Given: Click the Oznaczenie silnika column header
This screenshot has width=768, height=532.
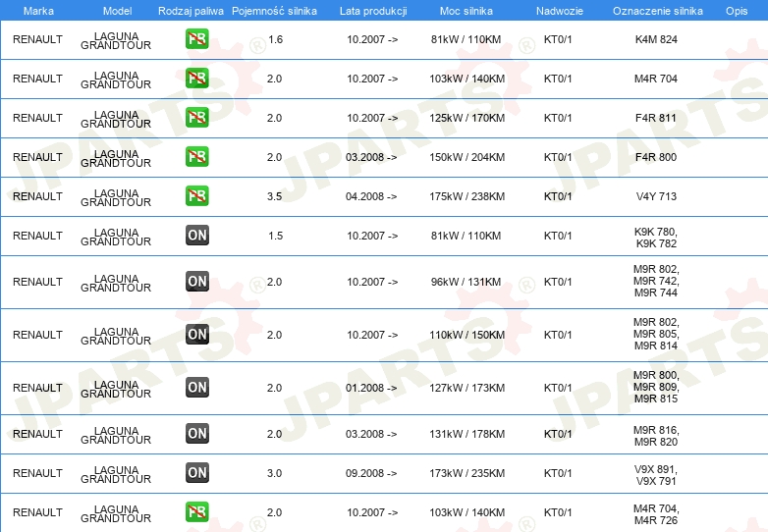Looking at the screenshot, I should [658, 11].
